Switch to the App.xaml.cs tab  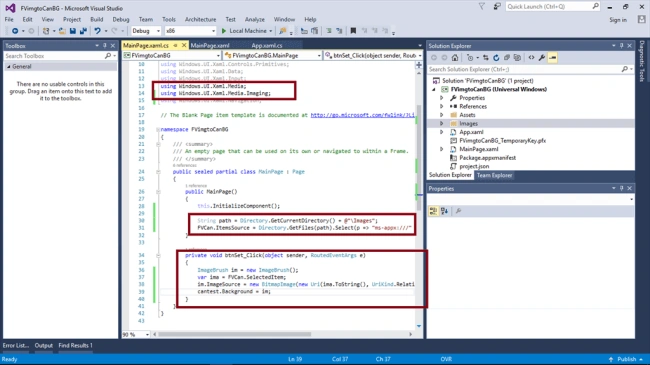(x=267, y=45)
